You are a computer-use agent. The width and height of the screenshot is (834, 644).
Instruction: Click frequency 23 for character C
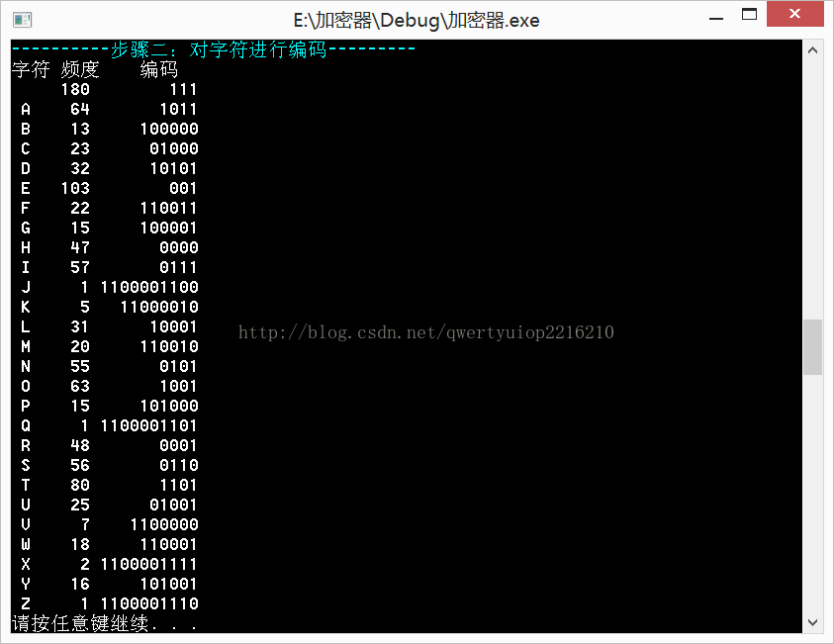(x=80, y=149)
